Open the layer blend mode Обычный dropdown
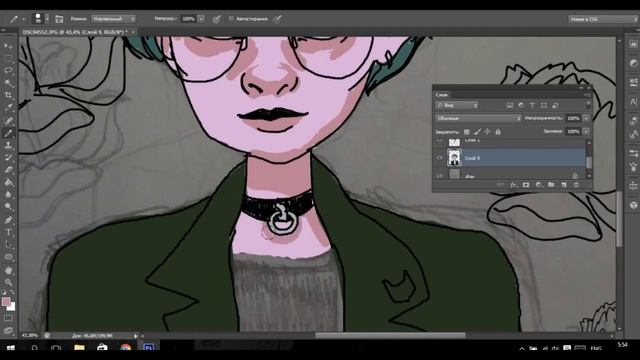Screen dimensions: 640x360 pyautogui.click(x=478, y=118)
